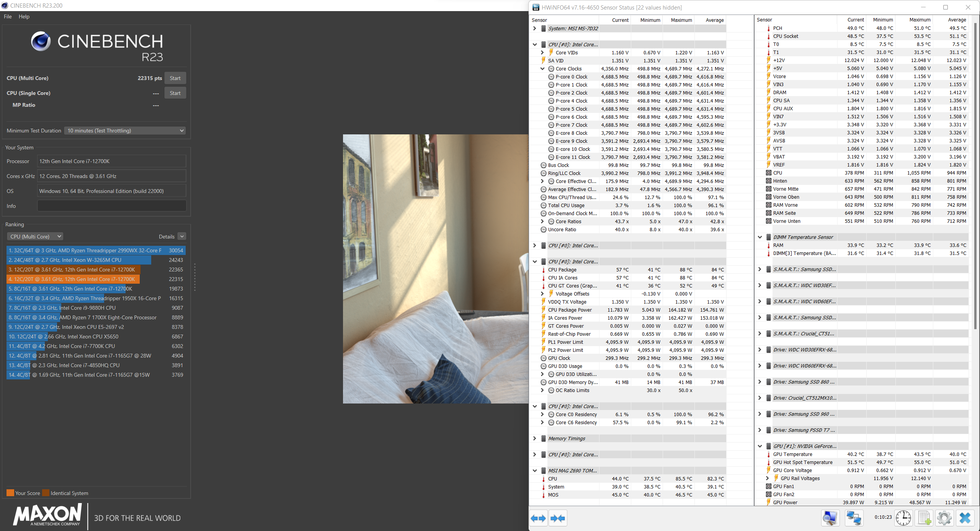Image resolution: width=980 pixels, height=531 pixels.
Task: Start the CPU Multi Core test
Action: click(175, 78)
